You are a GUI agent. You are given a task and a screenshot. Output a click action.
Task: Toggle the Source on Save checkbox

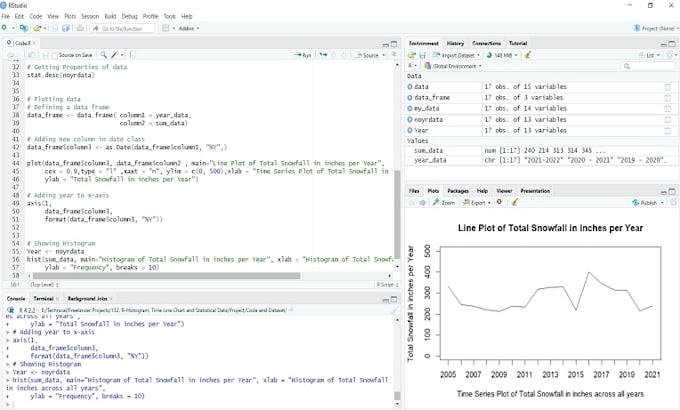click(55, 56)
